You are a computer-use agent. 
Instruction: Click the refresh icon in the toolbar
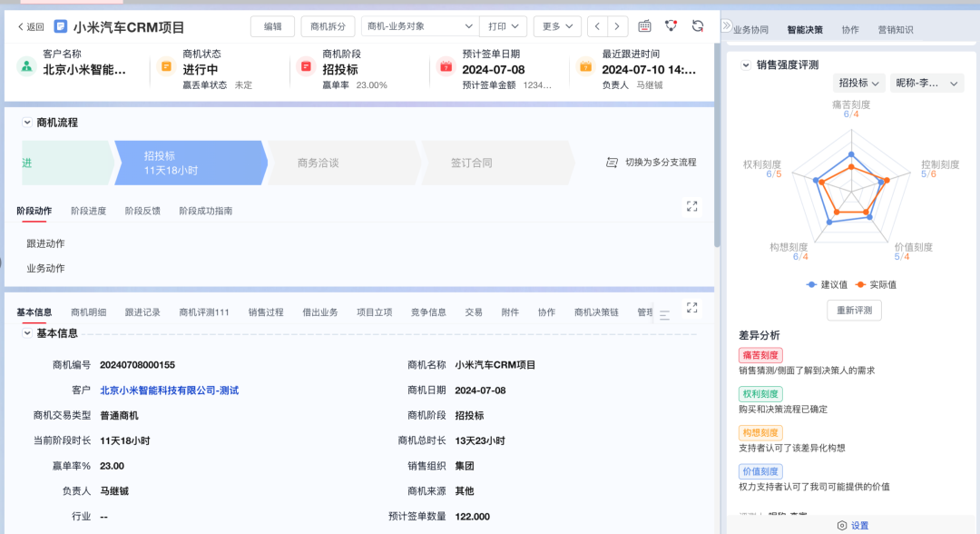698,26
